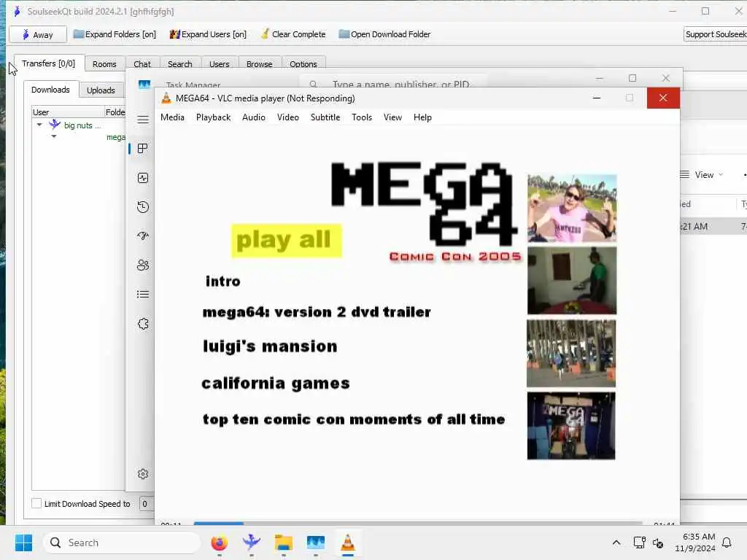Open Firefox from the taskbar
This screenshot has width=747, height=560.
pos(219,542)
